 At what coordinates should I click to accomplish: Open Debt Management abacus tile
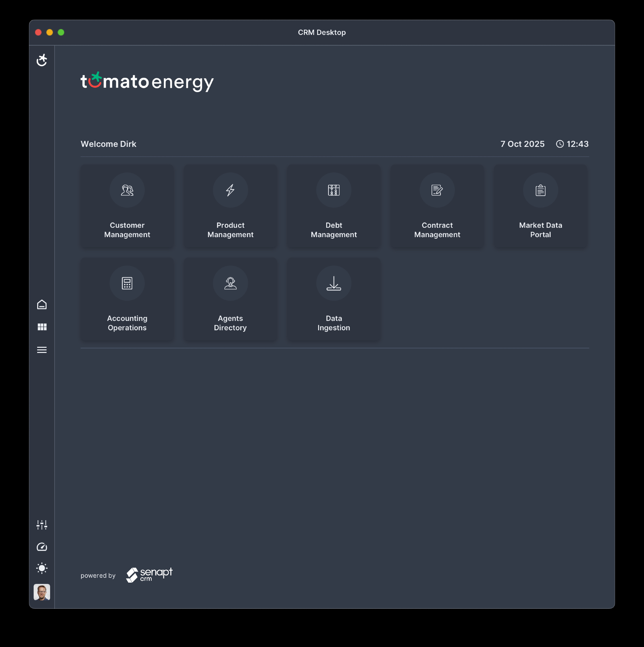coord(333,206)
